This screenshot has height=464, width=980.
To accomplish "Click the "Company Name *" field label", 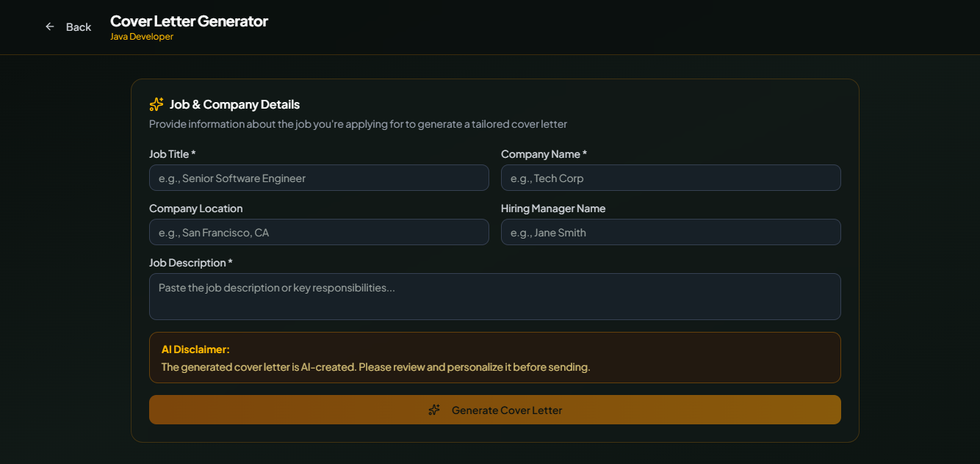I will (x=544, y=154).
